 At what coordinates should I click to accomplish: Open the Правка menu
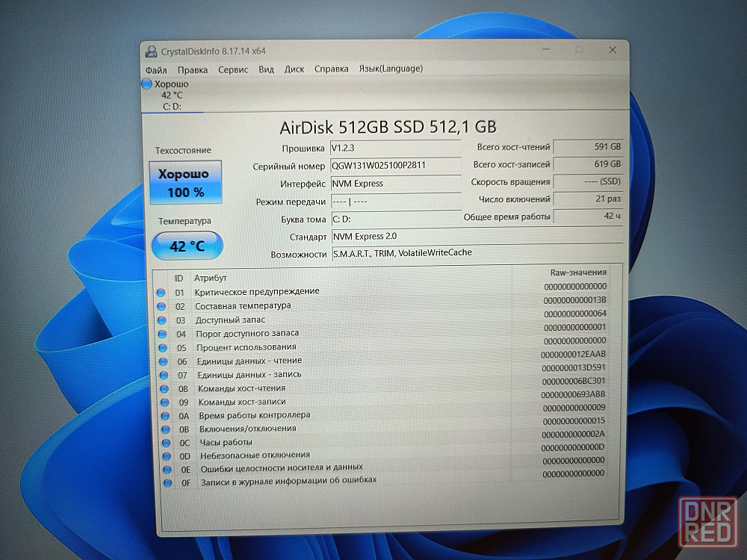pyautogui.click(x=193, y=69)
